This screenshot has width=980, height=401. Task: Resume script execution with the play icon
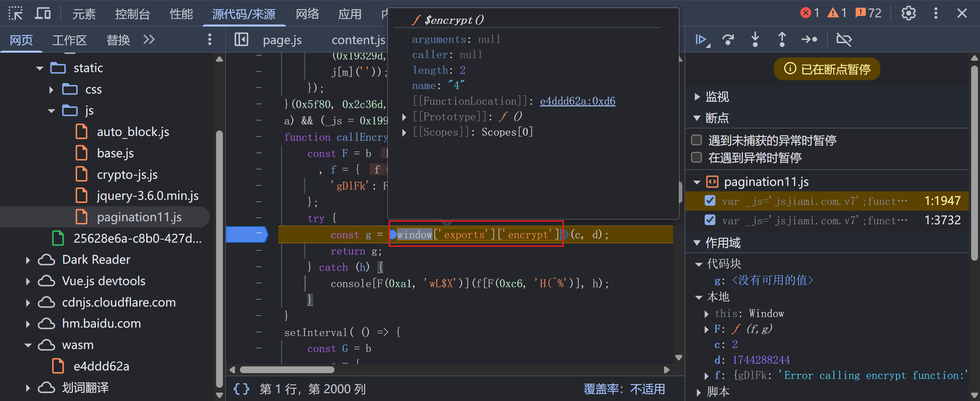701,39
